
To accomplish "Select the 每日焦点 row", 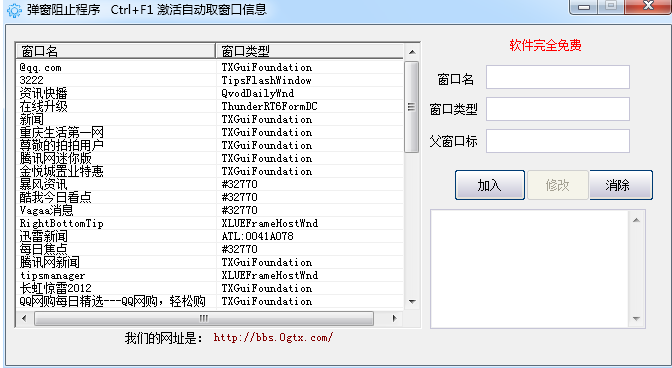I will (210, 249).
